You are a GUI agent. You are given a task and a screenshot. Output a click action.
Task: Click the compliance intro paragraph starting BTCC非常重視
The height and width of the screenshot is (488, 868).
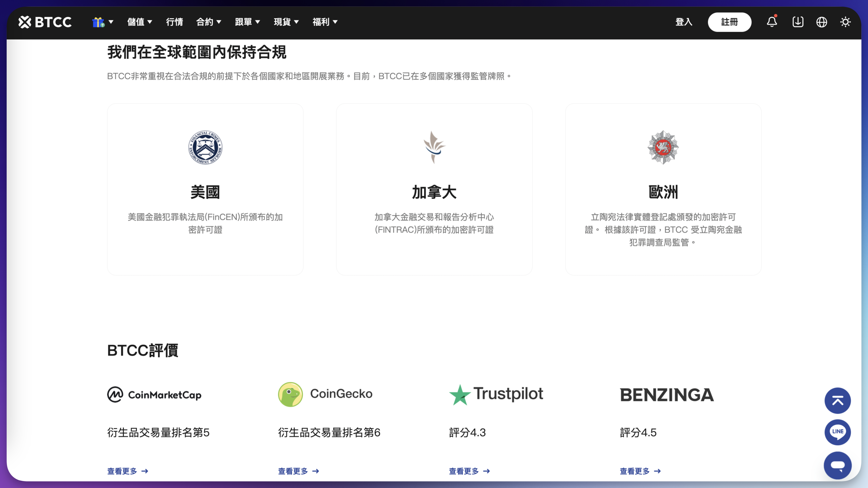[x=309, y=76]
